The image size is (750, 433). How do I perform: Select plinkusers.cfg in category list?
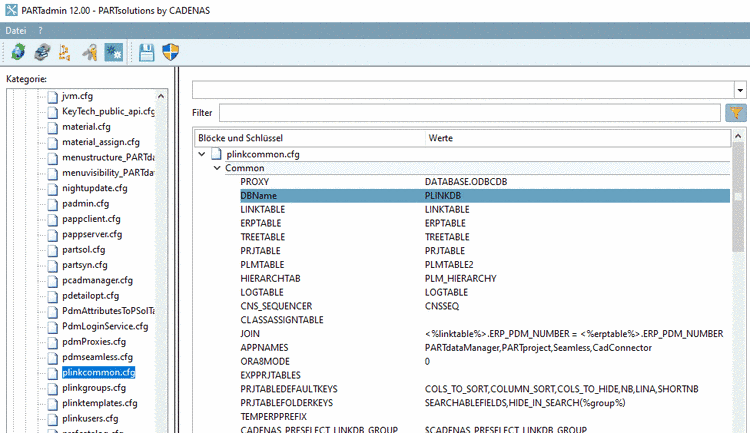click(90, 418)
